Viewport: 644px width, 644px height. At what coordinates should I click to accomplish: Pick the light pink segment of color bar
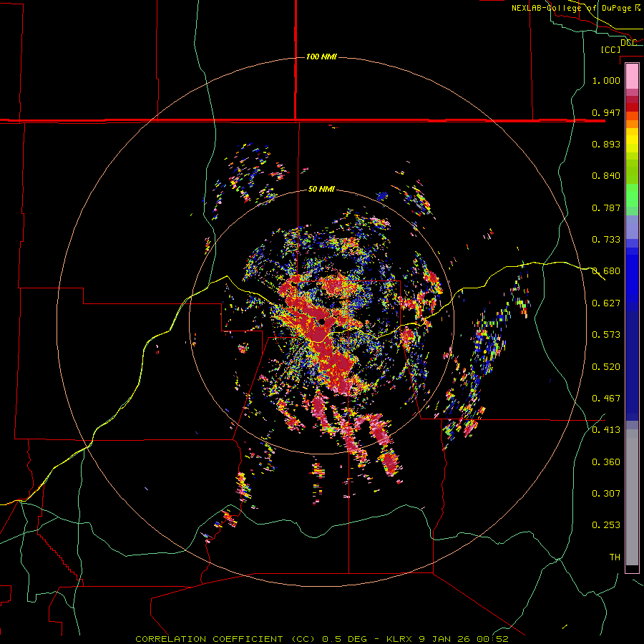click(x=632, y=77)
